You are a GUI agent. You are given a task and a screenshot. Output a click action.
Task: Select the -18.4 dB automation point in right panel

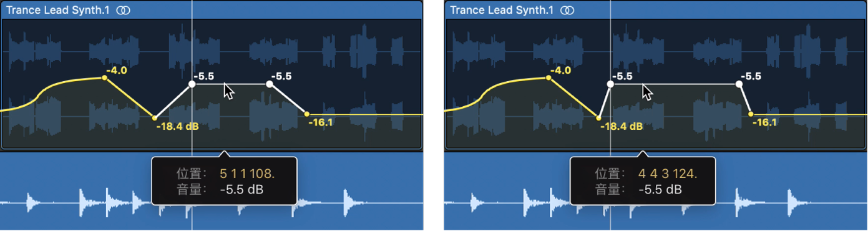(x=598, y=118)
